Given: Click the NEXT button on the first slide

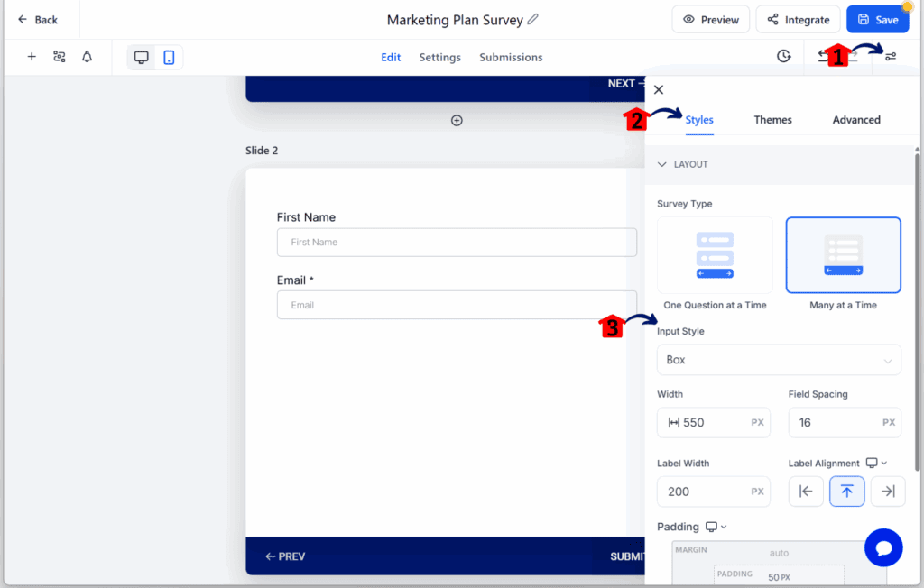Looking at the screenshot, I should pos(626,84).
